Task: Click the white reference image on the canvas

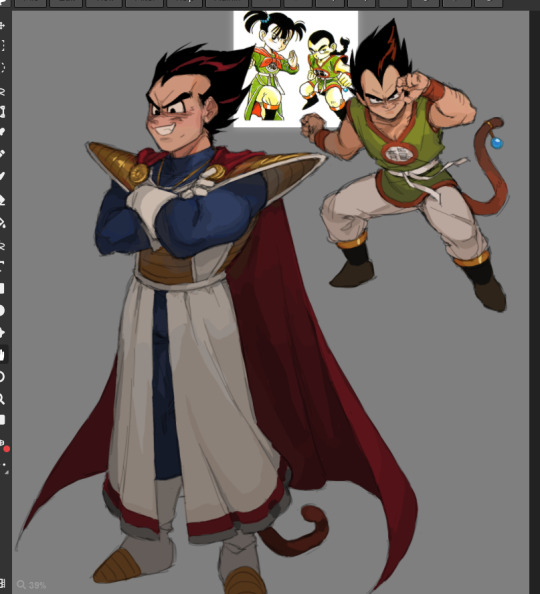Action: tap(295, 69)
